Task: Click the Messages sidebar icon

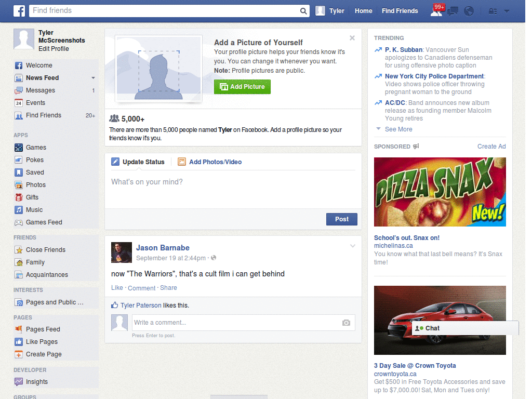Action: [x=19, y=90]
